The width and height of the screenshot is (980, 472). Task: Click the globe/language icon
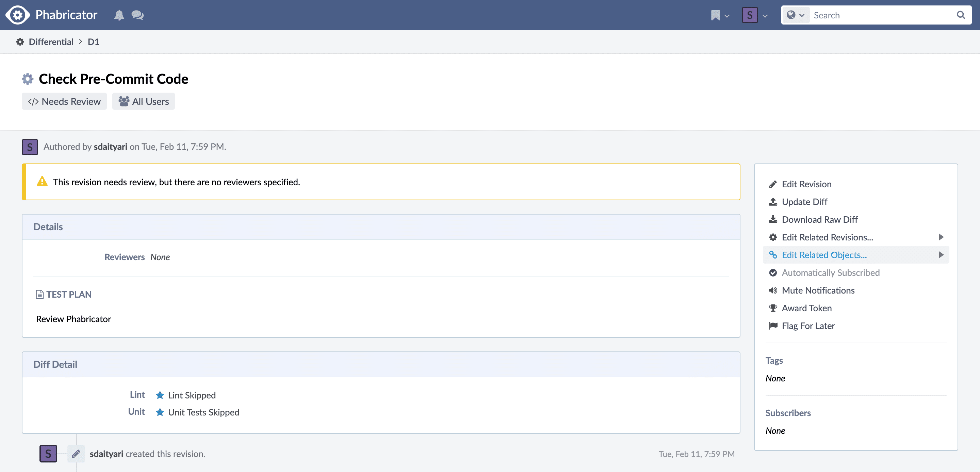tap(792, 15)
